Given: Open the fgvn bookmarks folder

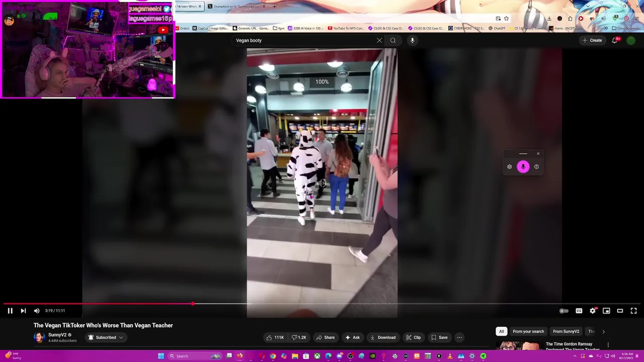Looking at the screenshot, I should click(x=279, y=28).
